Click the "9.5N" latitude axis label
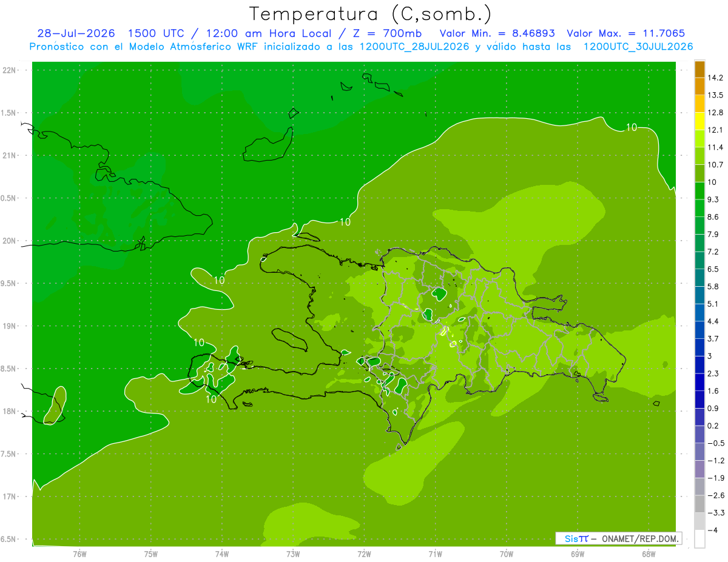728x562 pixels. click(x=8, y=283)
